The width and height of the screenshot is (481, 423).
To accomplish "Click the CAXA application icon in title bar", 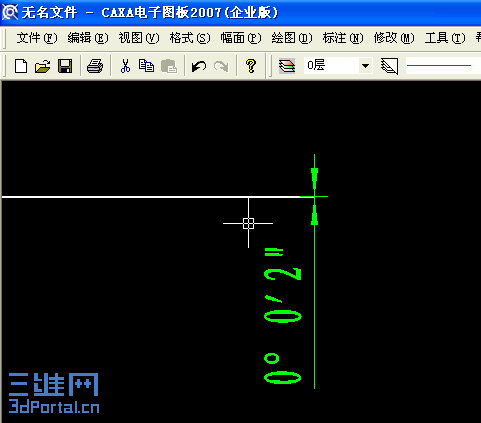I will click(10, 13).
